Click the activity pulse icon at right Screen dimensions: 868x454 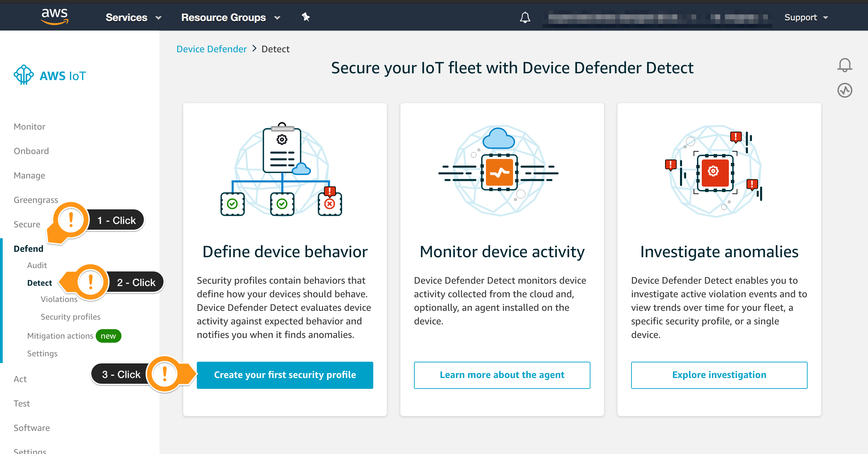tap(845, 91)
